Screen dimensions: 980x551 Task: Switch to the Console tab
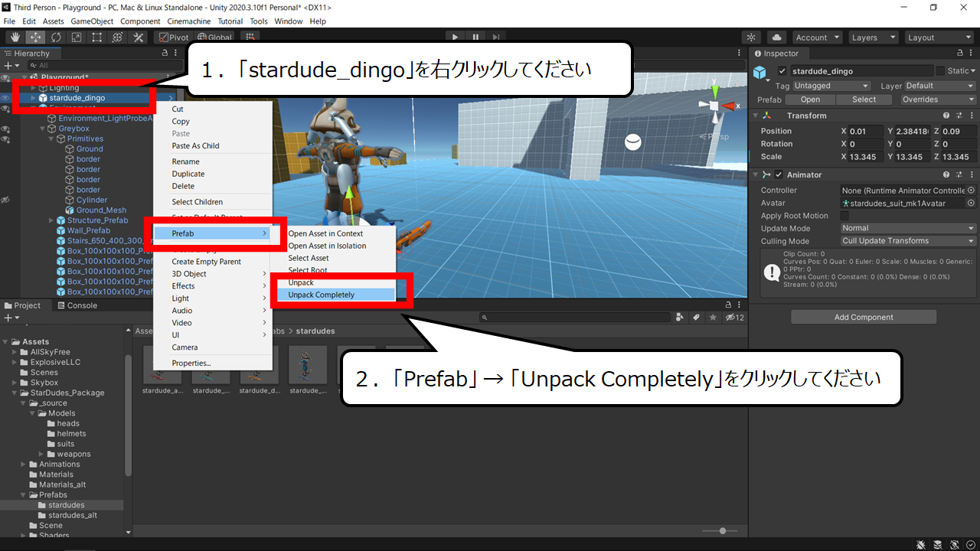[x=77, y=305]
